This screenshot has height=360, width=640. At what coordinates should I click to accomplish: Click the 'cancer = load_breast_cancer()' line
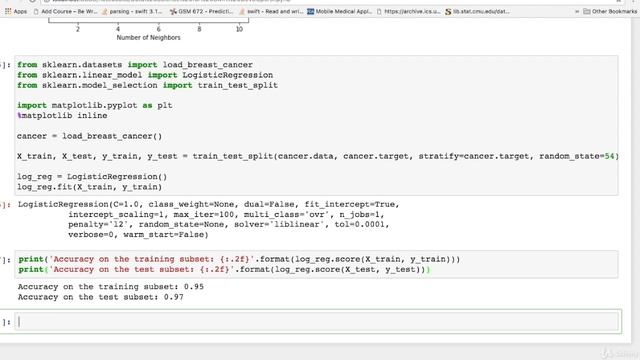pyautogui.click(x=89, y=136)
